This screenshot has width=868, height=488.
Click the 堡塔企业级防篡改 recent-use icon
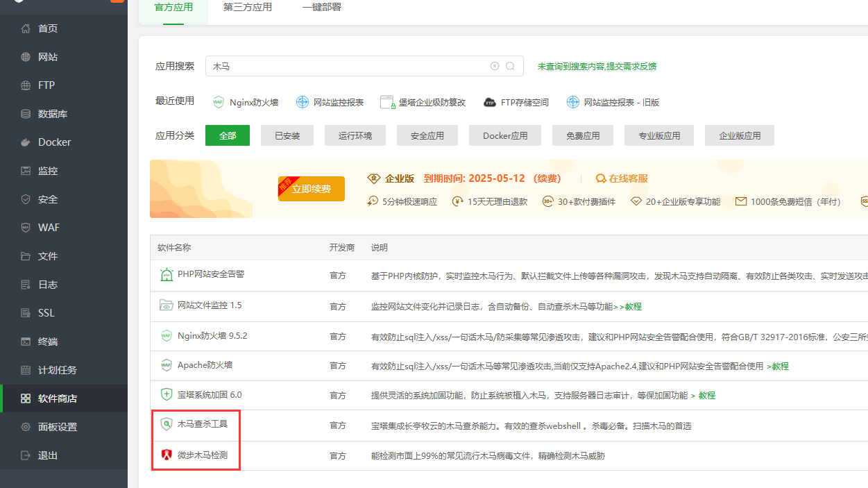click(x=387, y=102)
